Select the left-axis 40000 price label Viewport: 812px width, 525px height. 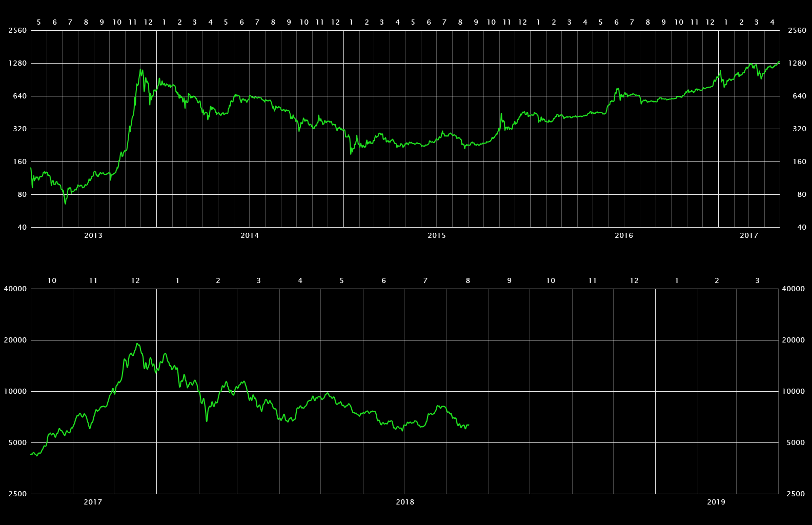tap(15, 289)
